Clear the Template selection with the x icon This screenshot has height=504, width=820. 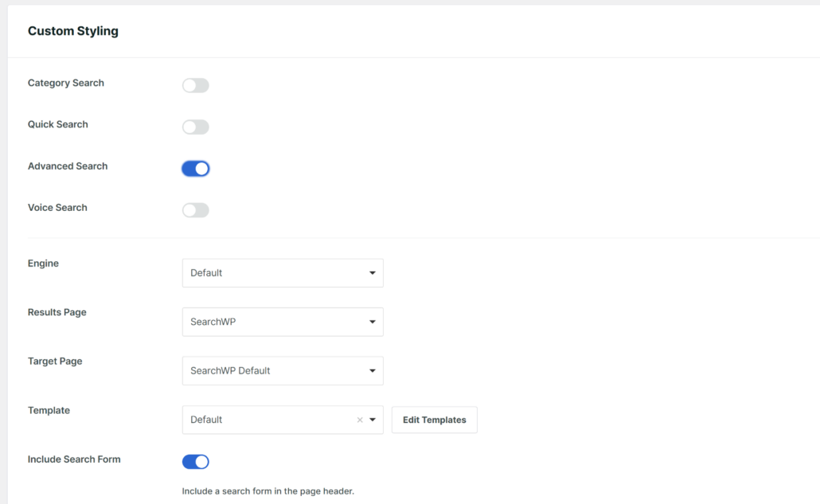360,420
